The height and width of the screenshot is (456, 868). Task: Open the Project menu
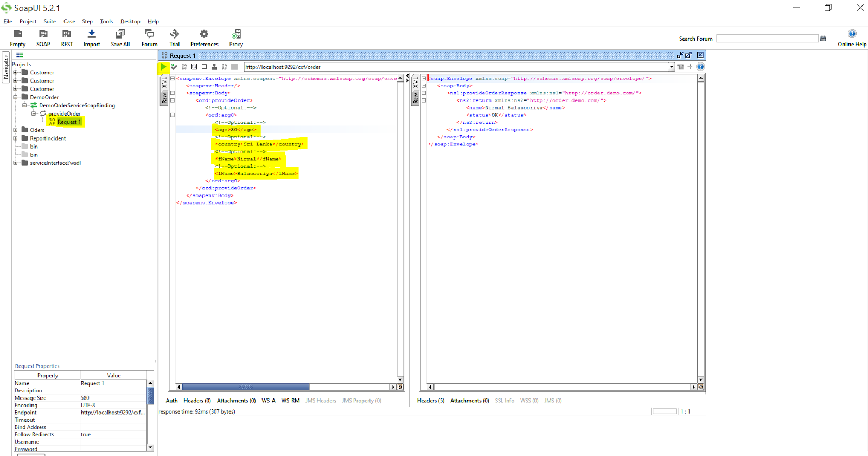[28, 22]
